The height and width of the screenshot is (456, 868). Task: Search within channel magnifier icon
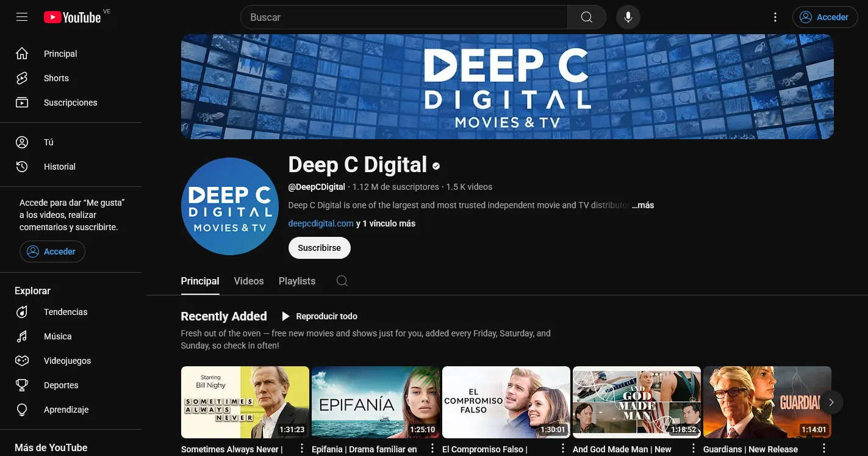click(342, 281)
